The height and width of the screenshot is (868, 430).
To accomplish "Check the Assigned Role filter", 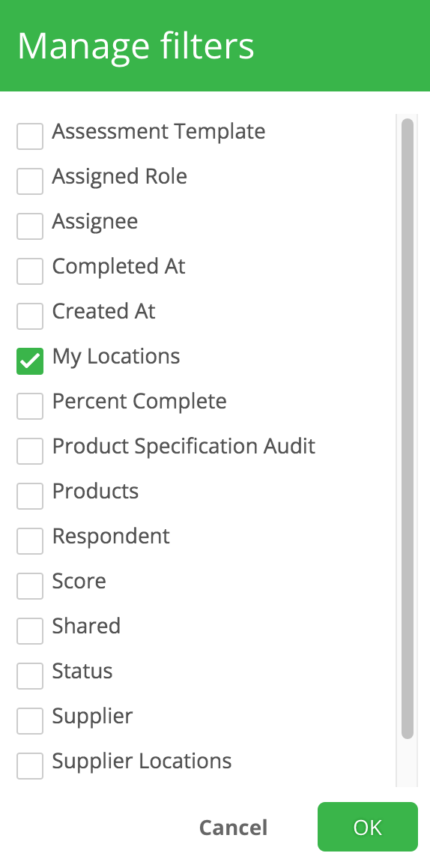I will click(x=30, y=181).
